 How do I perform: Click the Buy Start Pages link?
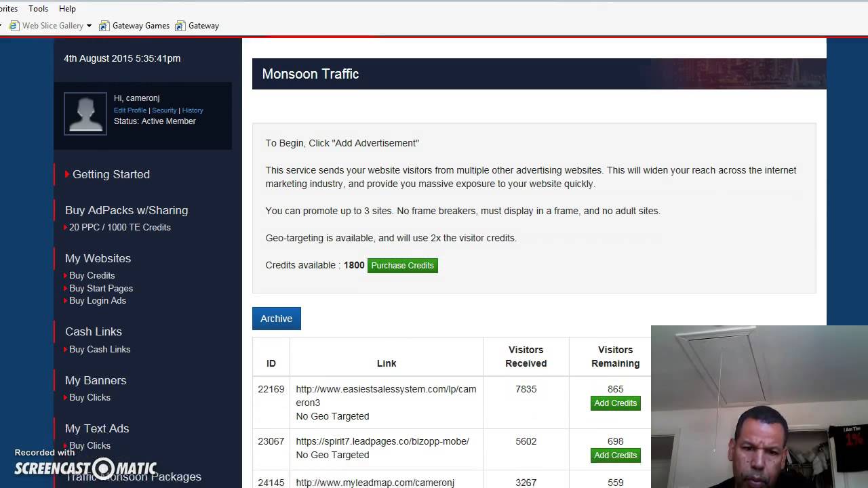pos(101,288)
